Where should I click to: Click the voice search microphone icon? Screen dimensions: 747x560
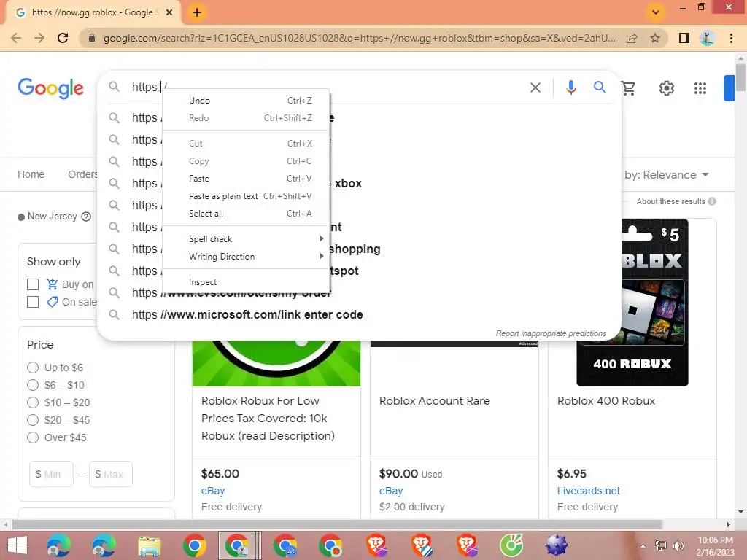click(x=570, y=87)
